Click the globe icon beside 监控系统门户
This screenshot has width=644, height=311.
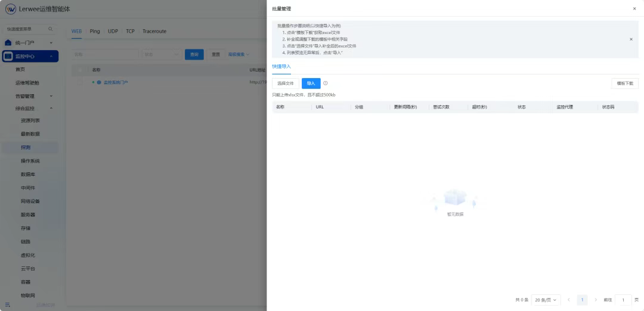[99, 82]
